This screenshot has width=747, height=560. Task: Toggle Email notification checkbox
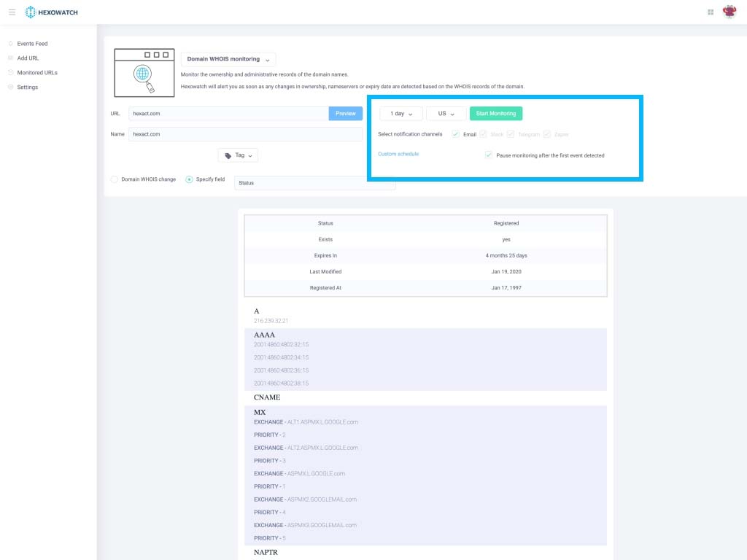coord(456,134)
